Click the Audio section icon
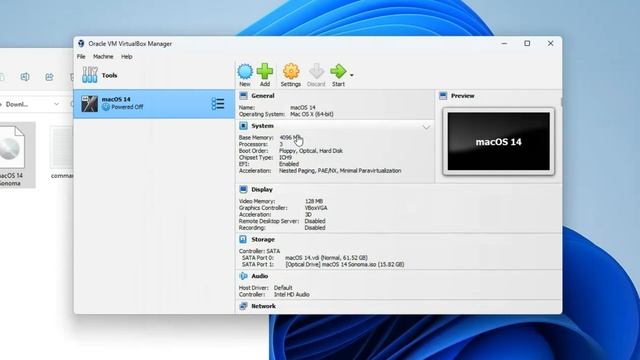Image resolution: width=640 pixels, height=360 pixels. [x=243, y=276]
